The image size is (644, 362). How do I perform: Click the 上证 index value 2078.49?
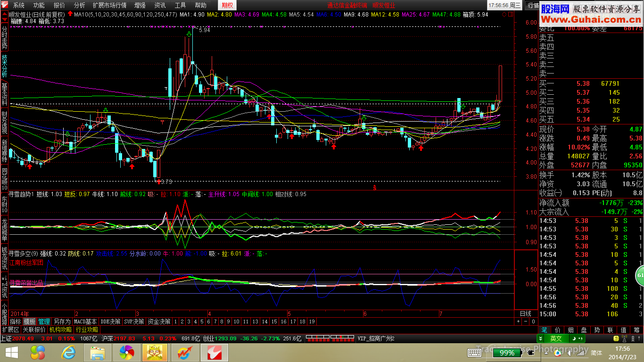(24, 338)
